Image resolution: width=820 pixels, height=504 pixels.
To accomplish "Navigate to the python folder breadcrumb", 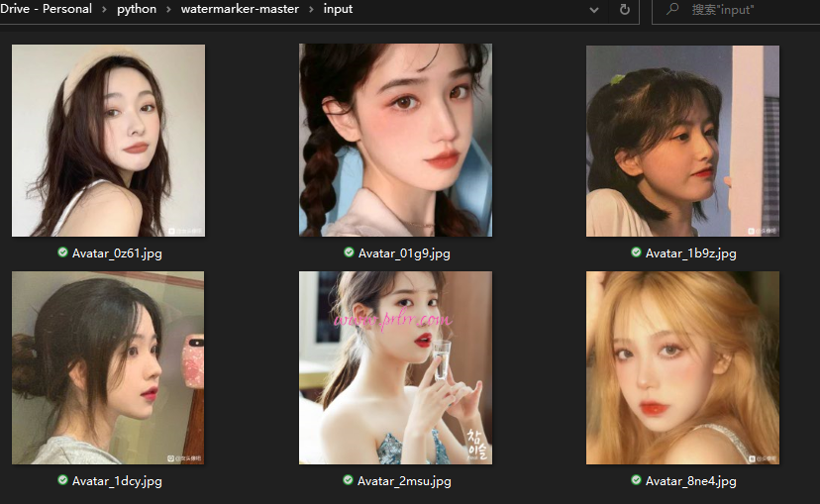I will tap(137, 9).
